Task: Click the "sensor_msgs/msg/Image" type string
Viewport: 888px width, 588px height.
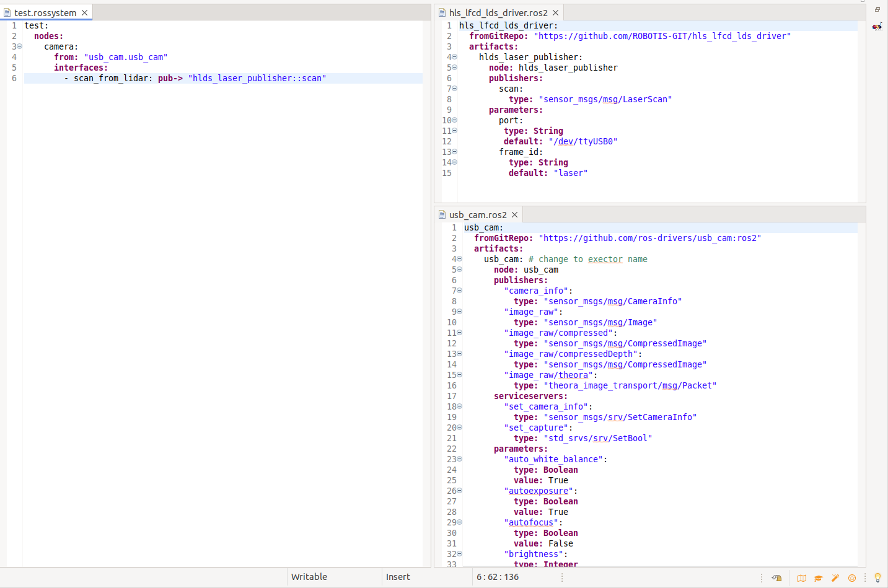Action: 600,322
